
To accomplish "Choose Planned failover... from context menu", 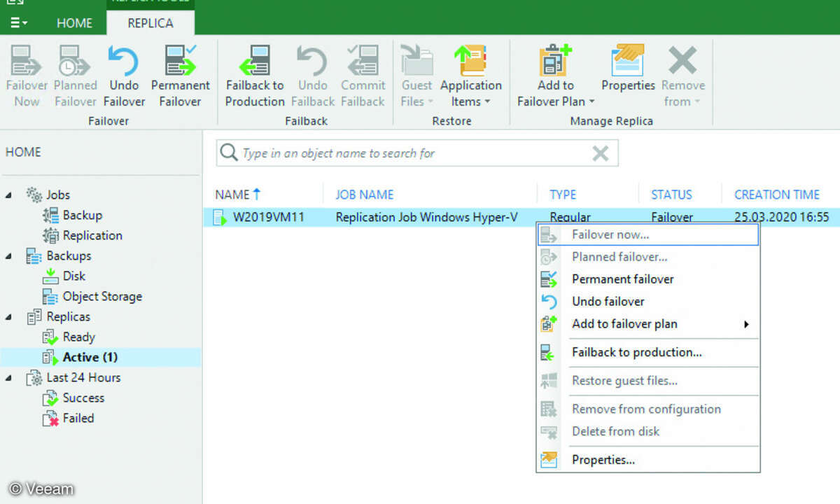I will 648,257.
